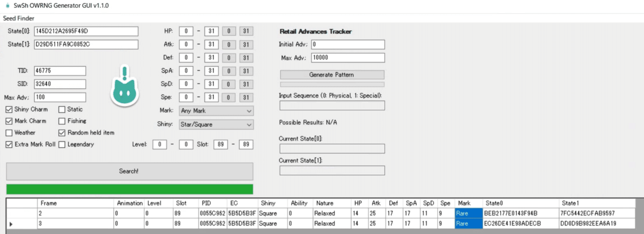
Task: Click State1 value DD0D9B982EEA6A19
Action: pyautogui.click(x=598, y=223)
